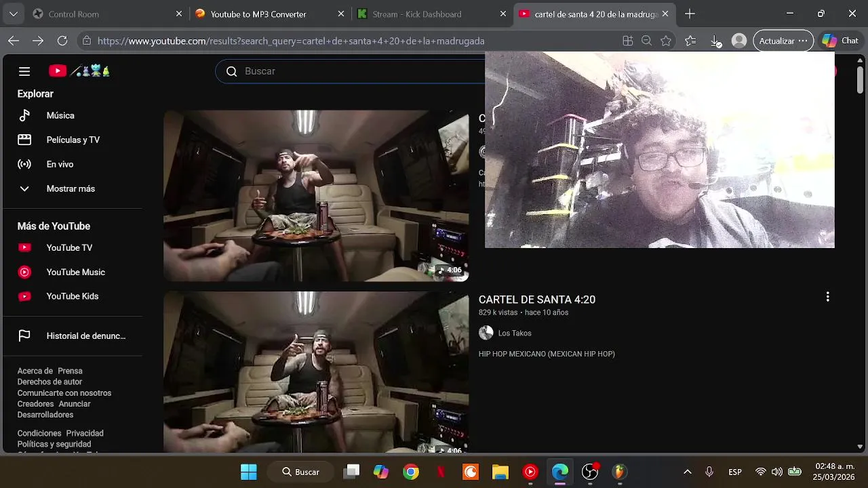Open the browser downloads icon

click(715, 41)
